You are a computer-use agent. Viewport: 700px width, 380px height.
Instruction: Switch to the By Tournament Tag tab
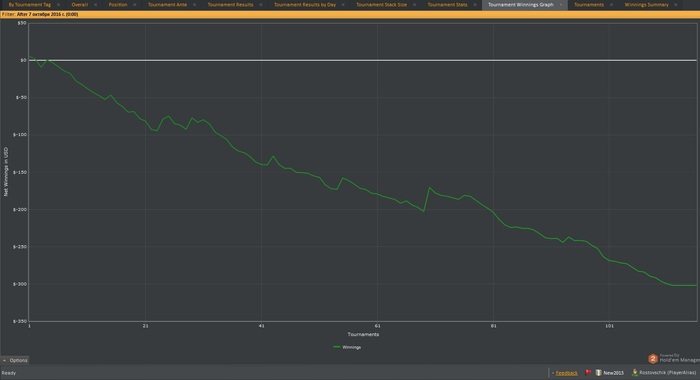30,4
